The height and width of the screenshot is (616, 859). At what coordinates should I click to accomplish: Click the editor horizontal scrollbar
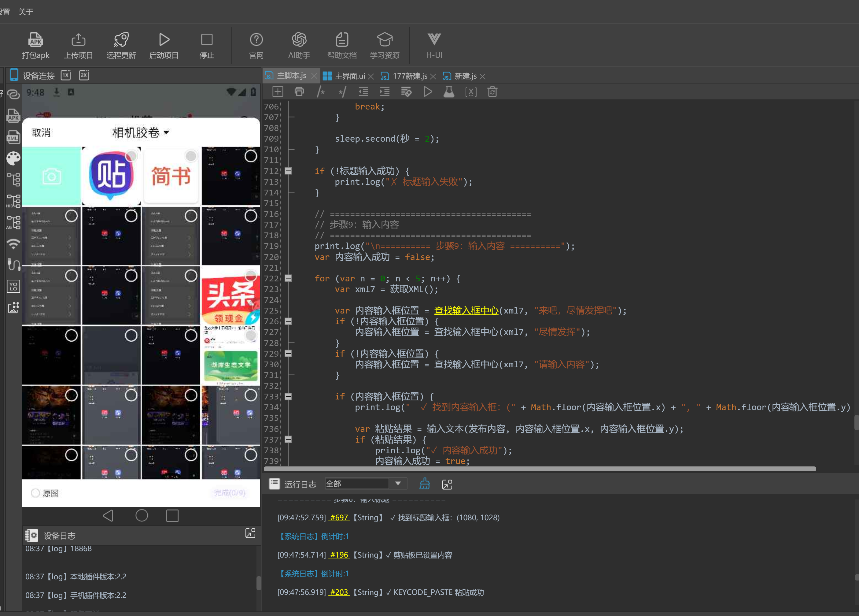539,469
